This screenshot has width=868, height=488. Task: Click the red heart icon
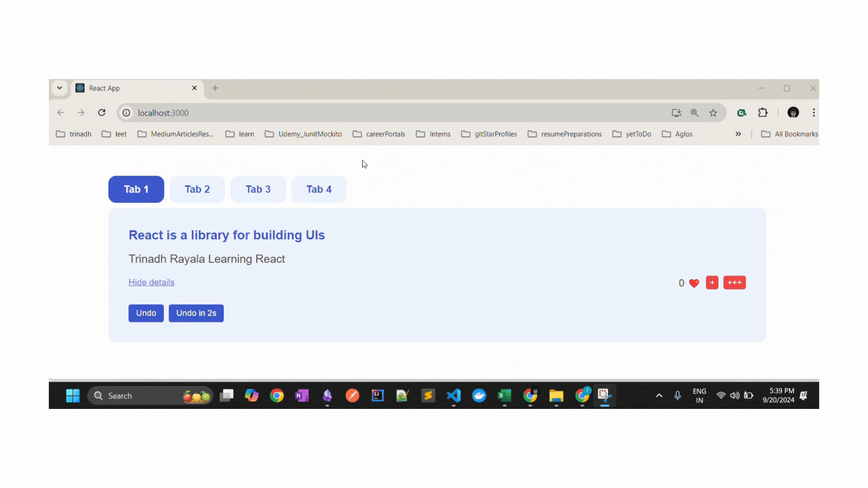[694, 283]
